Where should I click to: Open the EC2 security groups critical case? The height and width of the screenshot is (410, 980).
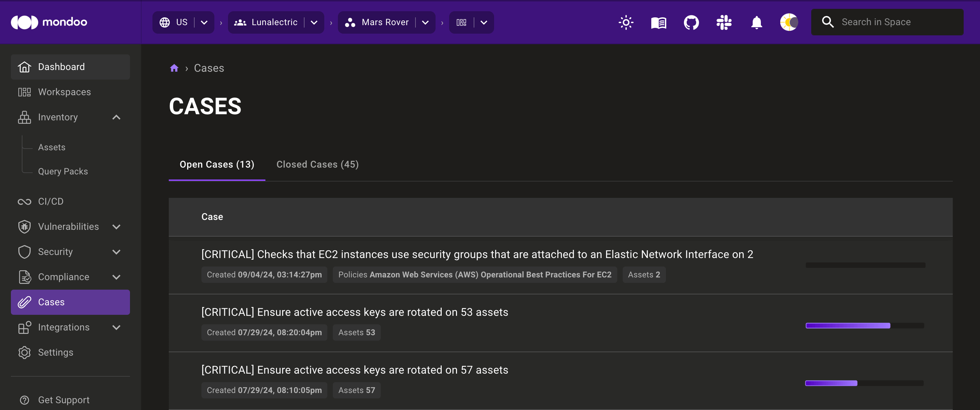tap(477, 255)
